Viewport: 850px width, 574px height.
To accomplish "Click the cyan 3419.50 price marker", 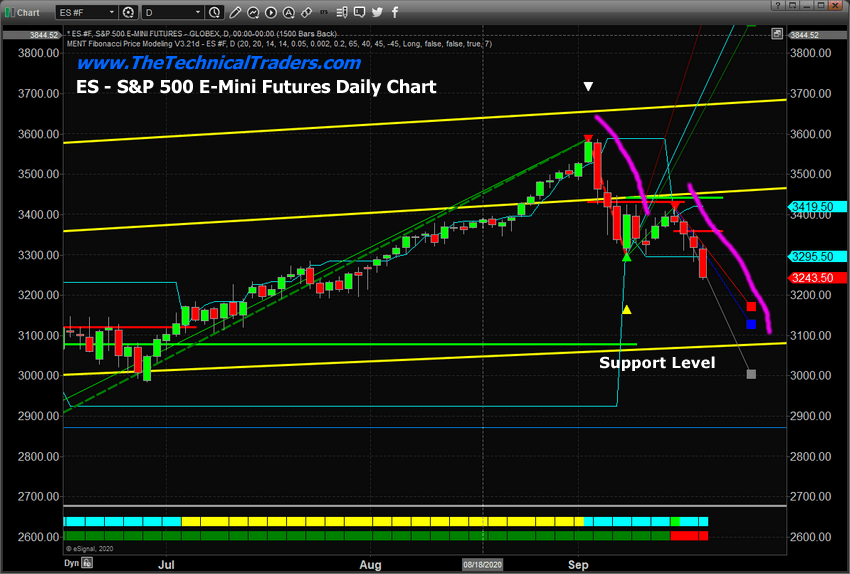I will pyautogui.click(x=816, y=207).
